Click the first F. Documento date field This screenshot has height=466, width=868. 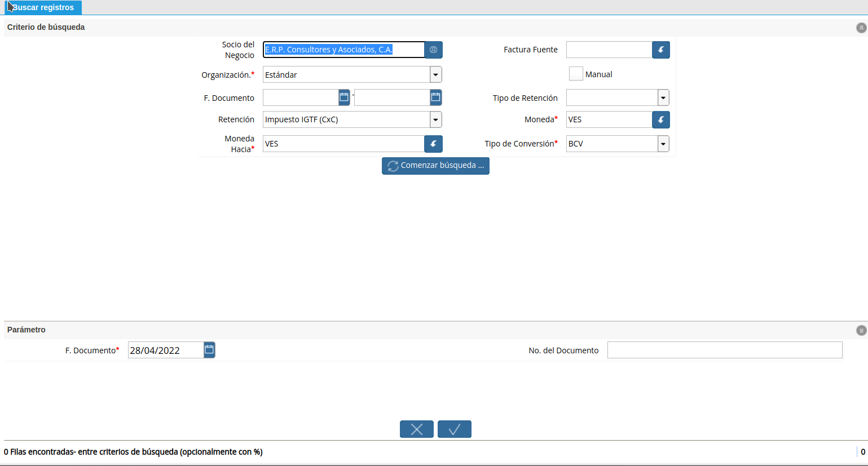[301, 97]
